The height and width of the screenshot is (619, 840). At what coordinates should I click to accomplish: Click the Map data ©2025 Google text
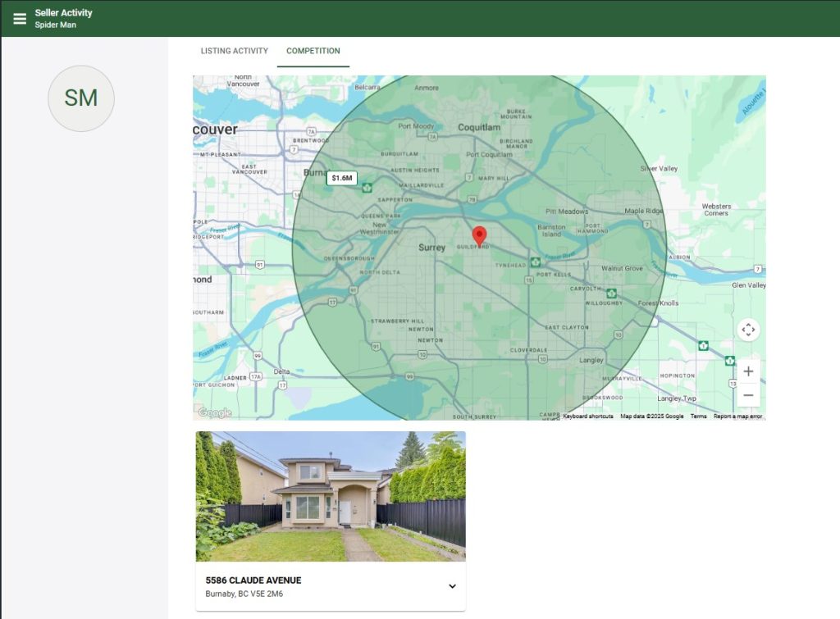pos(651,416)
